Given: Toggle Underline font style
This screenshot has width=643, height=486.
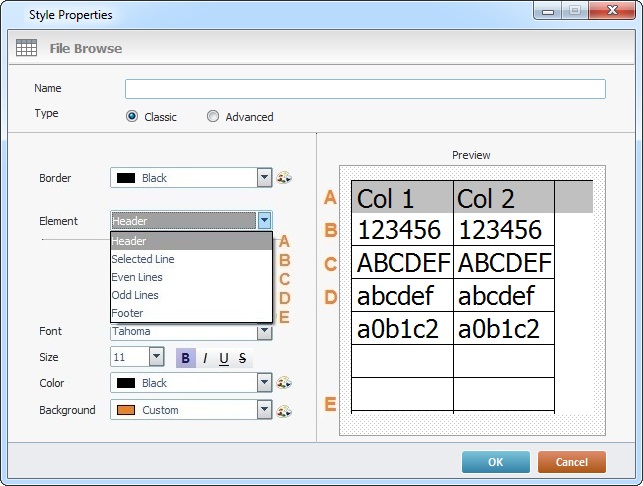Looking at the screenshot, I should click(x=223, y=358).
